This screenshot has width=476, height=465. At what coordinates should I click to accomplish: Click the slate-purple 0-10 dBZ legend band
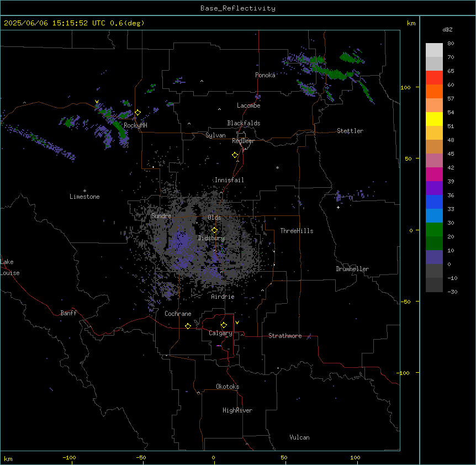[x=434, y=257]
